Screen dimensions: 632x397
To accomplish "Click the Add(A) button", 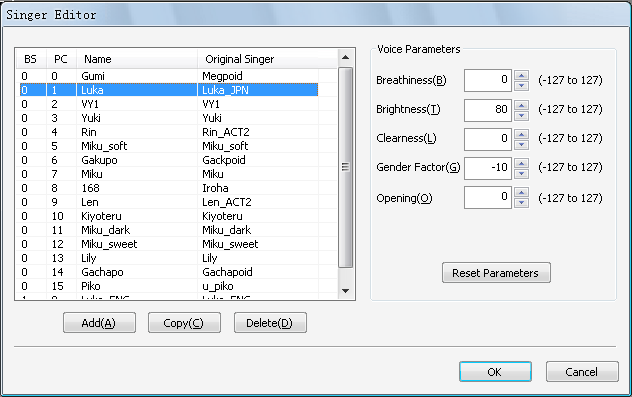I will (99, 323).
